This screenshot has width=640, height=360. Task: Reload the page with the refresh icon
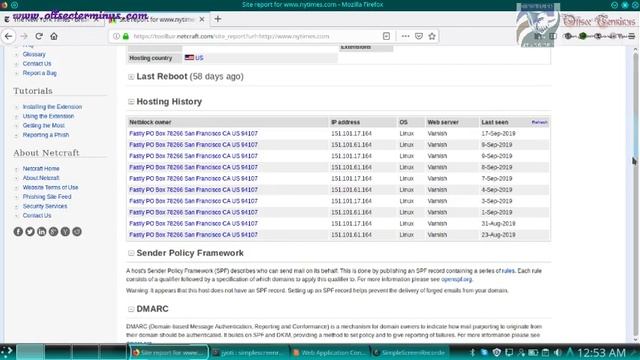(x=39, y=36)
